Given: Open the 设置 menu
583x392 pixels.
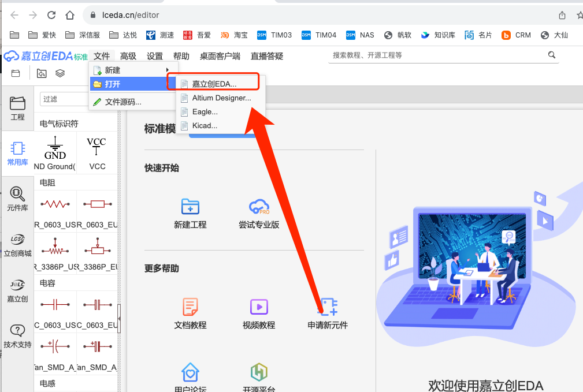Looking at the screenshot, I should coord(155,56).
